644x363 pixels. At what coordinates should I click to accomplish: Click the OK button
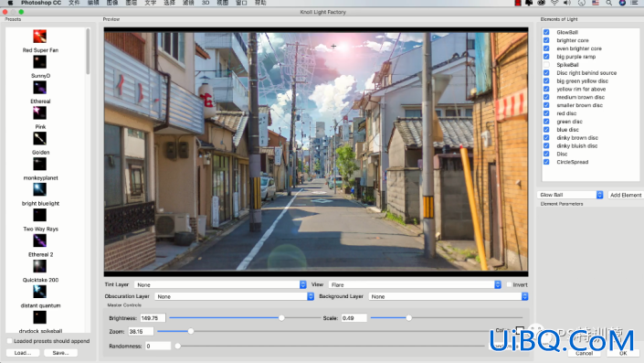pyautogui.click(x=623, y=353)
